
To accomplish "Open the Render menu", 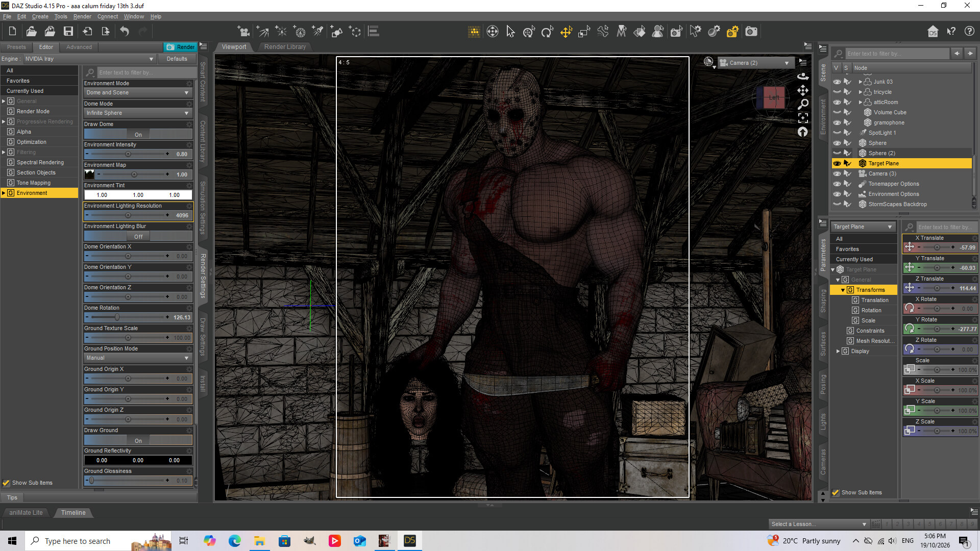I will click(x=82, y=16).
